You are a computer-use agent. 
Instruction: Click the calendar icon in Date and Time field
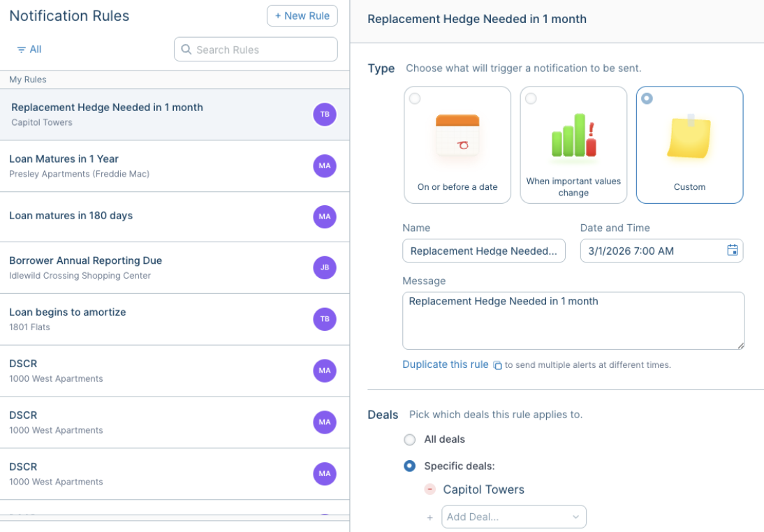click(732, 251)
